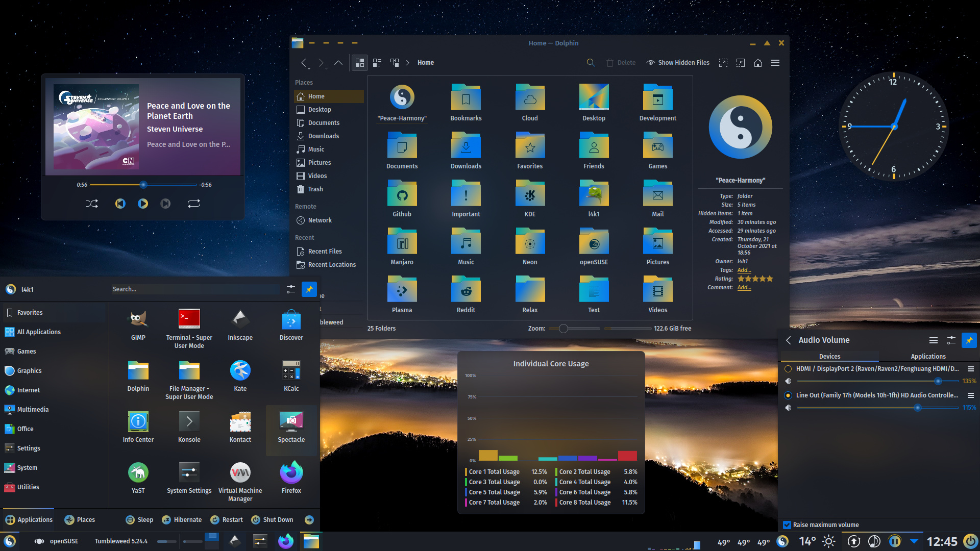Select Network under Remote in Dolphin
Viewport: 980px width, 551px height.
click(329, 220)
